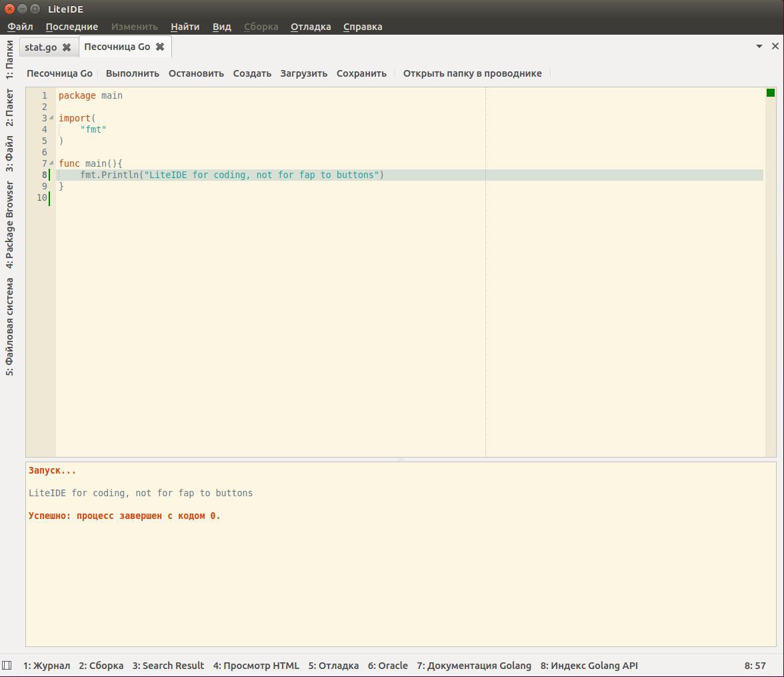The width and height of the screenshot is (784, 677).
Task: Close the Песочница Go tab
Action: (160, 47)
